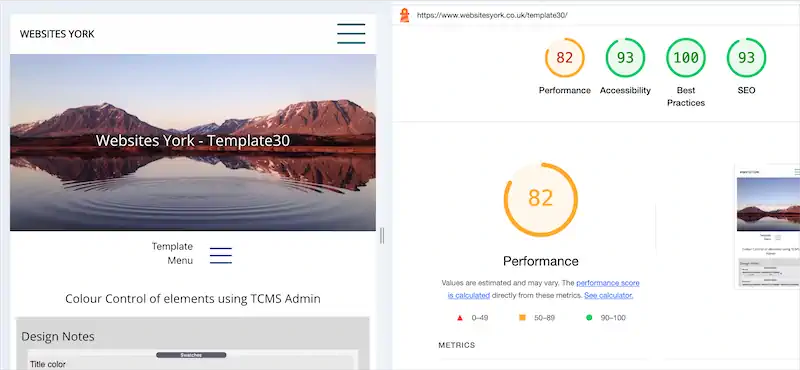Click the orange square 50–89 legend icon
This screenshot has width=800, height=370.
click(522, 317)
